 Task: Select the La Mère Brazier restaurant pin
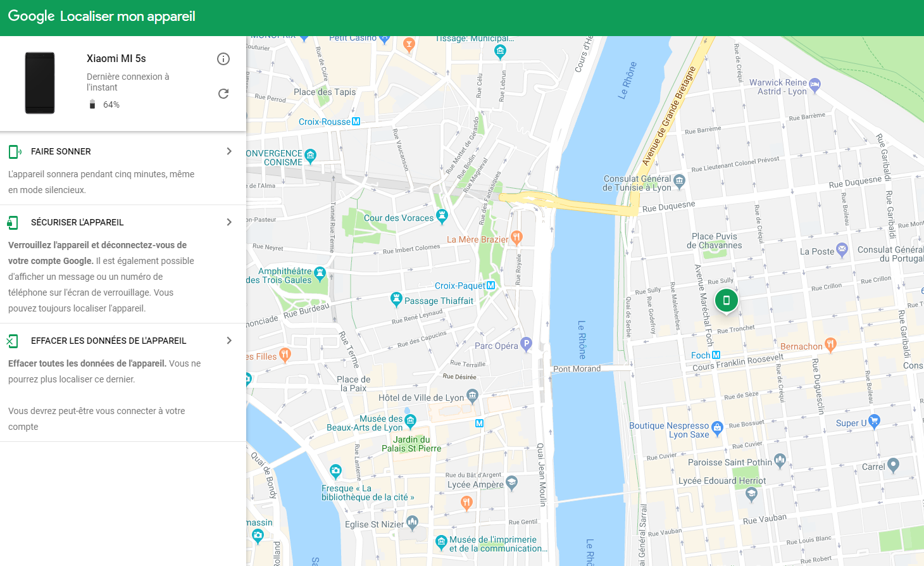[516, 238]
